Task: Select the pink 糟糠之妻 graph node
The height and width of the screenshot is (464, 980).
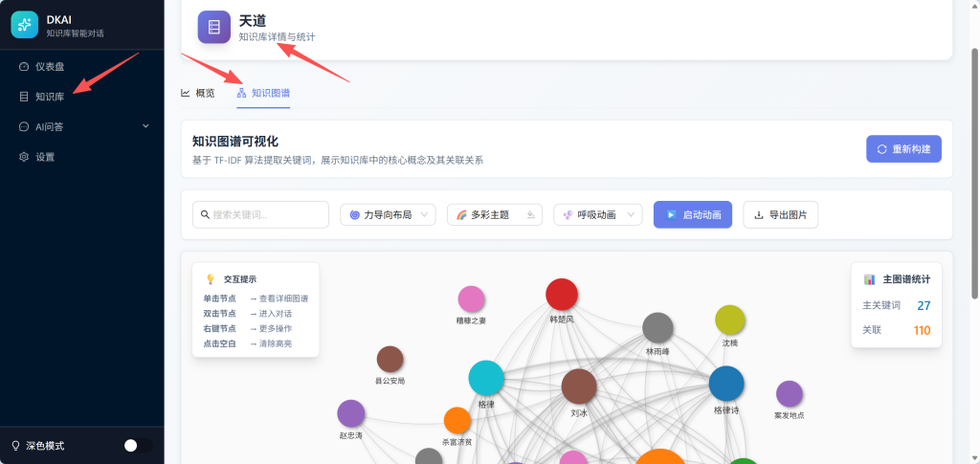Action: (x=471, y=299)
